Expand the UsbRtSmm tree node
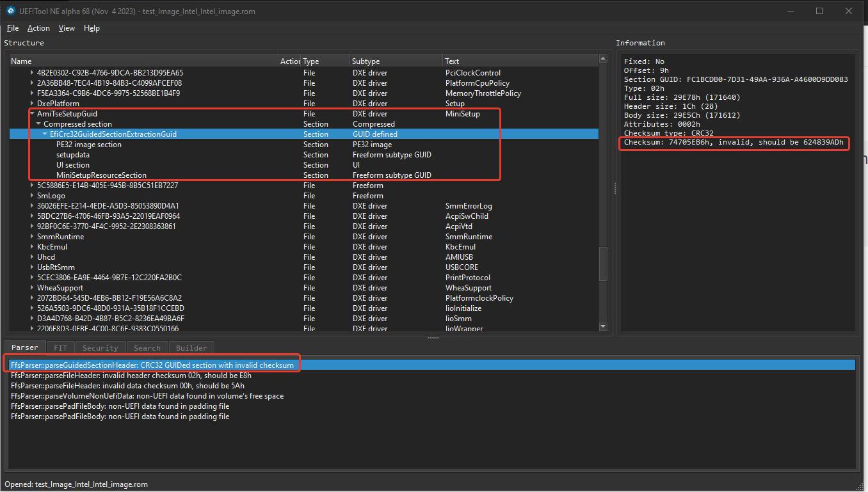Screen dimensions: 868x492 [33, 267]
